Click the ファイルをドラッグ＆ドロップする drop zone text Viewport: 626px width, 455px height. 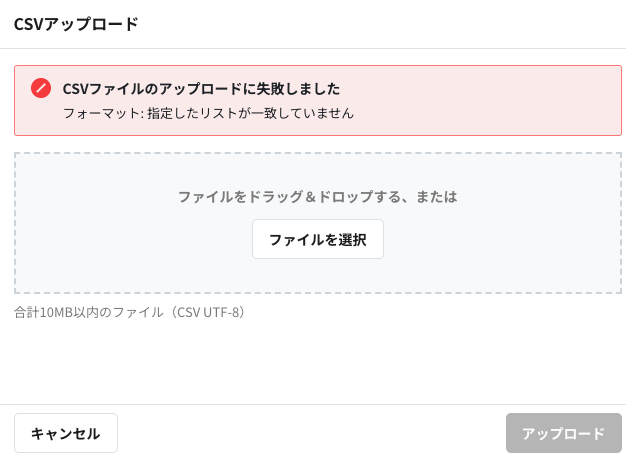pyautogui.click(x=317, y=196)
